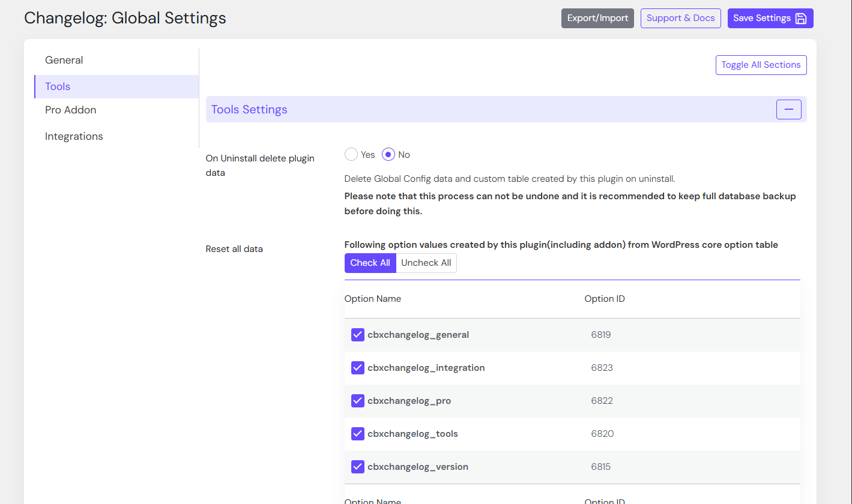
Task: Click the Option ID column header above 6819
Action: pyautogui.click(x=605, y=299)
